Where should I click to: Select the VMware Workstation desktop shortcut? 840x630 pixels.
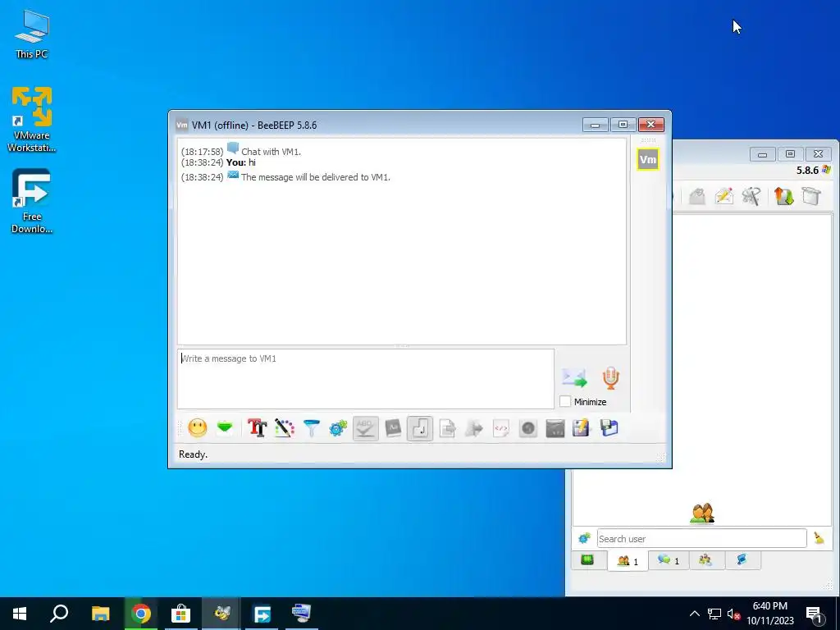(32, 120)
